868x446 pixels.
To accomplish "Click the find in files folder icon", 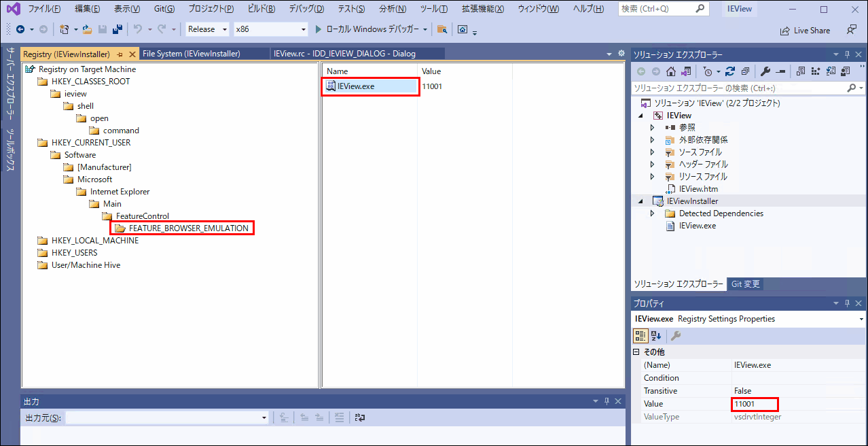I will pyautogui.click(x=441, y=29).
